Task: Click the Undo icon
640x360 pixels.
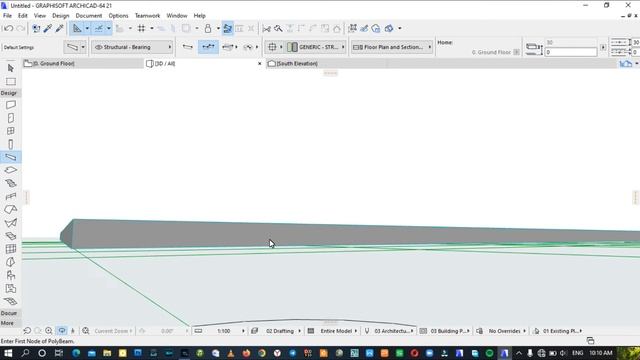Action: coord(8,28)
